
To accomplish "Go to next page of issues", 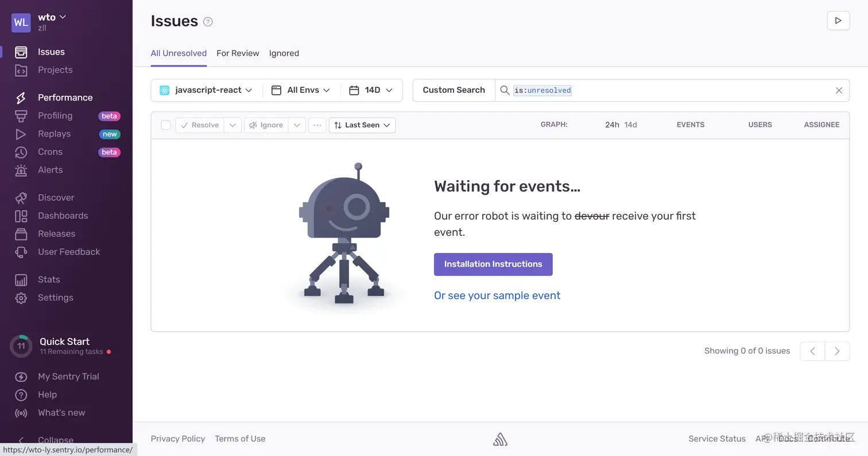I will [837, 351].
